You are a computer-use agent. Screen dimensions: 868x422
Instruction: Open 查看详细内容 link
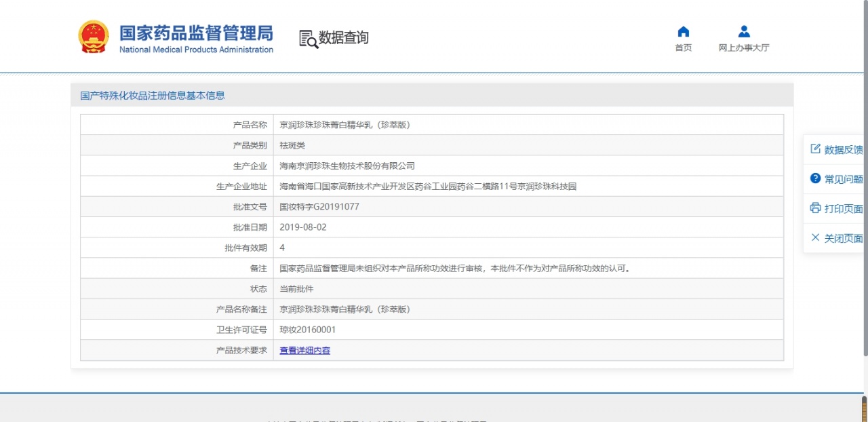pos(305,351)
